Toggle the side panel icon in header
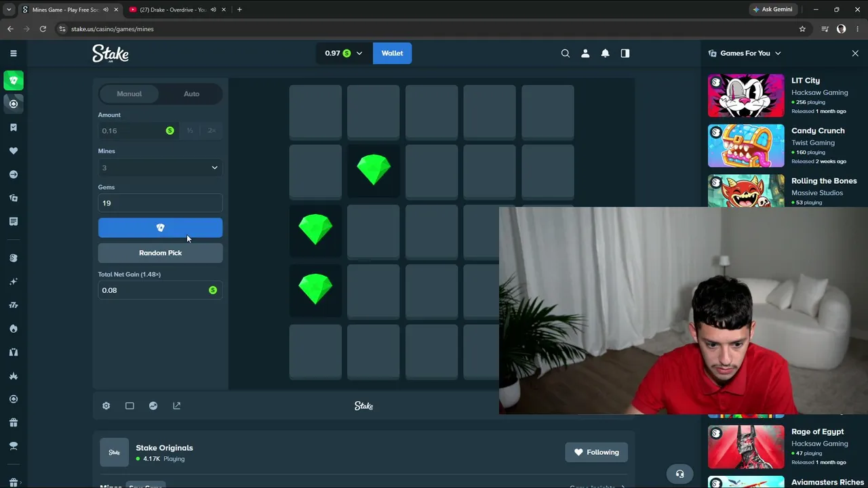Image resolution: width=868 pixels, height=488 pixels. click(x=625, y=53)
